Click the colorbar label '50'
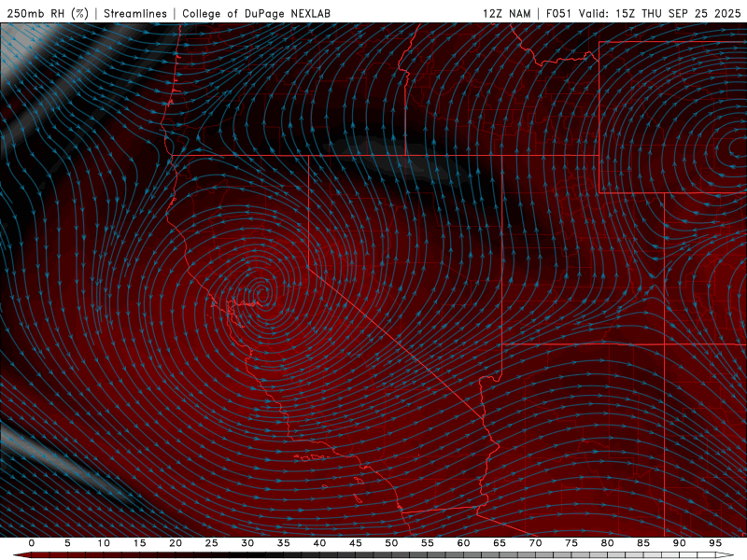Image resolution: width=747 pixels, height=560 pixels. pyautogui.click(x=391, y=543)
